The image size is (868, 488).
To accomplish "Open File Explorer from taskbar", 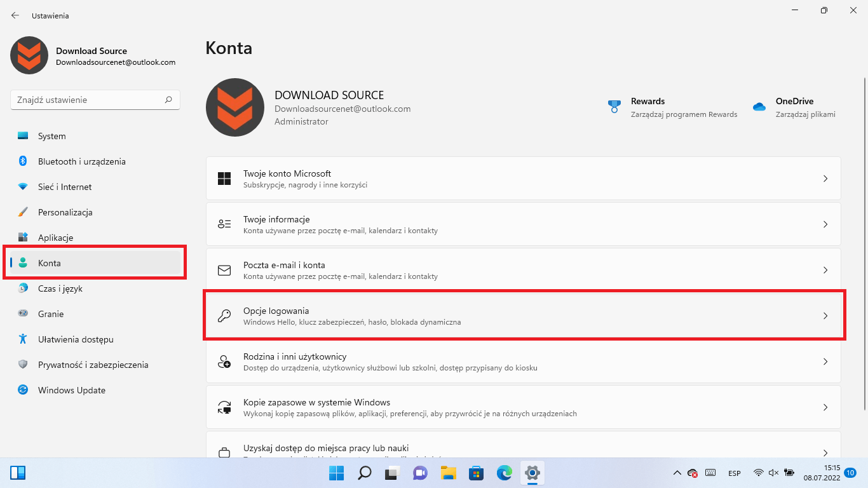I will pyautogui.click(x=449, y=473).
